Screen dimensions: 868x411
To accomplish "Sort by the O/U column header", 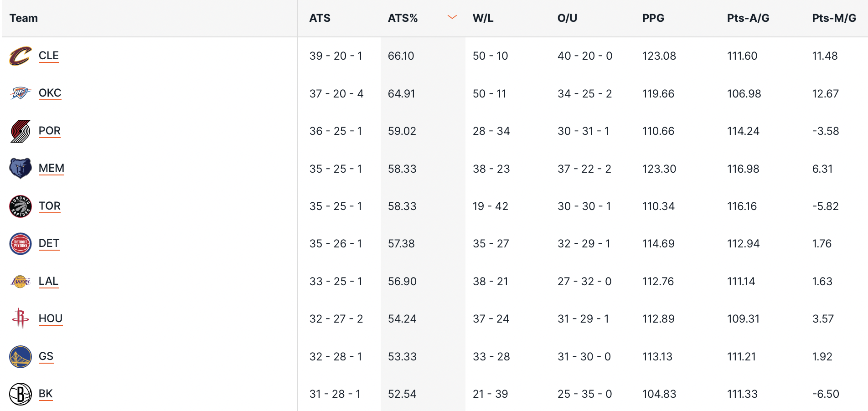I will point(567,18).
